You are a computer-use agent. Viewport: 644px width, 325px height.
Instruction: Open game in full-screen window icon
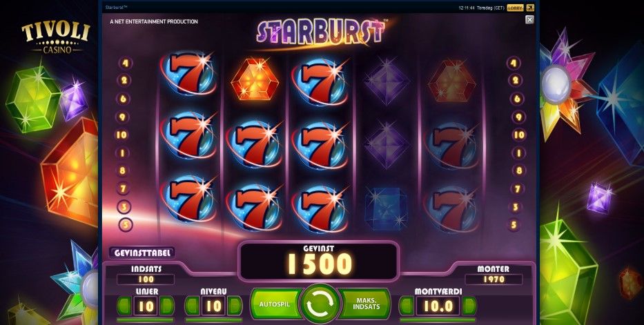pyautogui.click(x=530, y=8)
